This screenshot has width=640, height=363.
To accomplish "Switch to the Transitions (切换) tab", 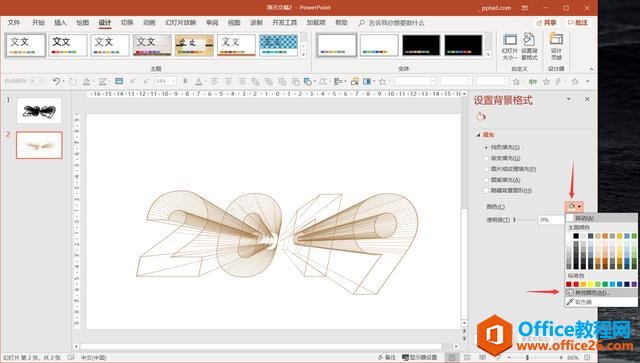I will (127, 22).
